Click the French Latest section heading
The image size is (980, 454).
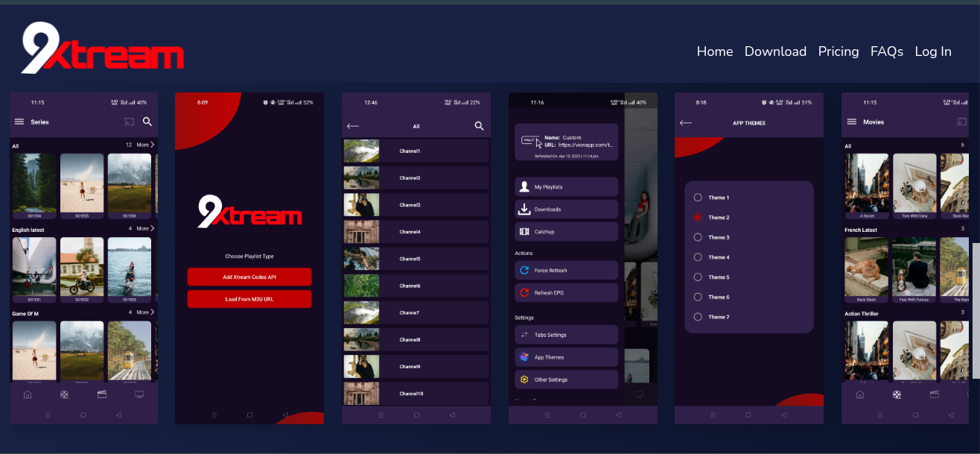[x=861, y=230]
